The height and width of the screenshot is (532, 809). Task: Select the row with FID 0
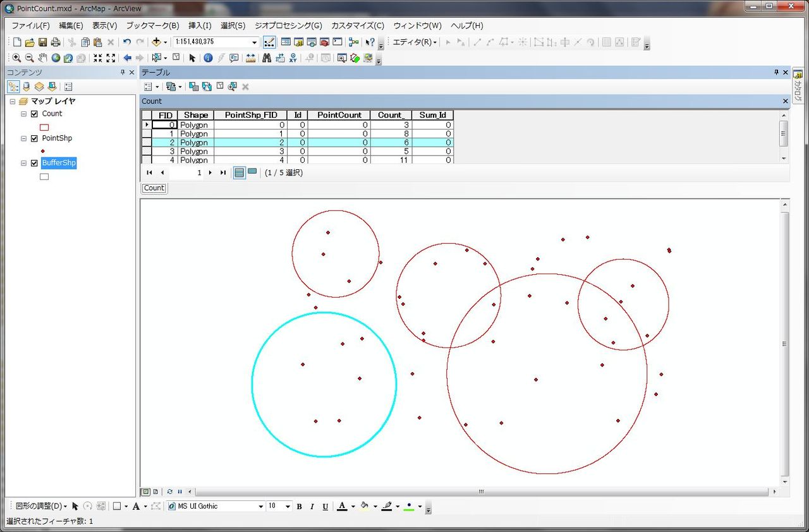pos(147,124)
